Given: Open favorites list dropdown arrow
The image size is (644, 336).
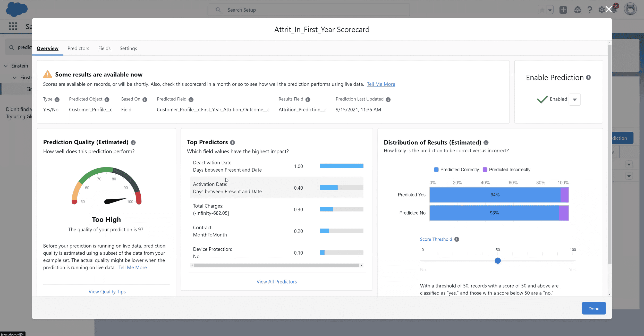Looking at the screenshot, I should (x=550, y=10).
